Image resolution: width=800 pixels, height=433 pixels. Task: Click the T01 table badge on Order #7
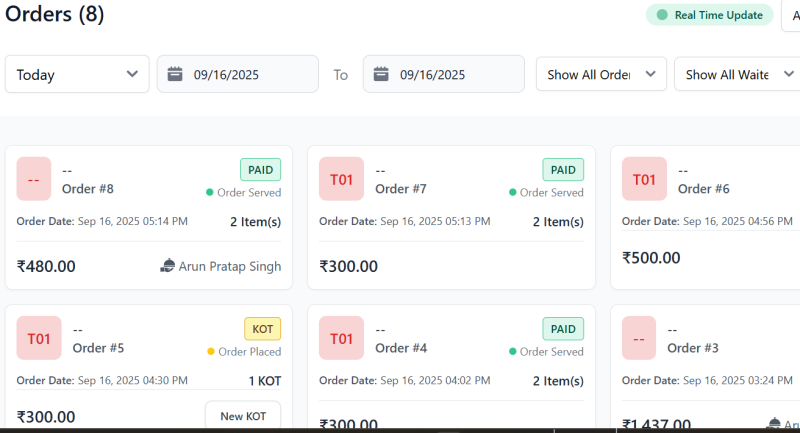coord(341,179)
